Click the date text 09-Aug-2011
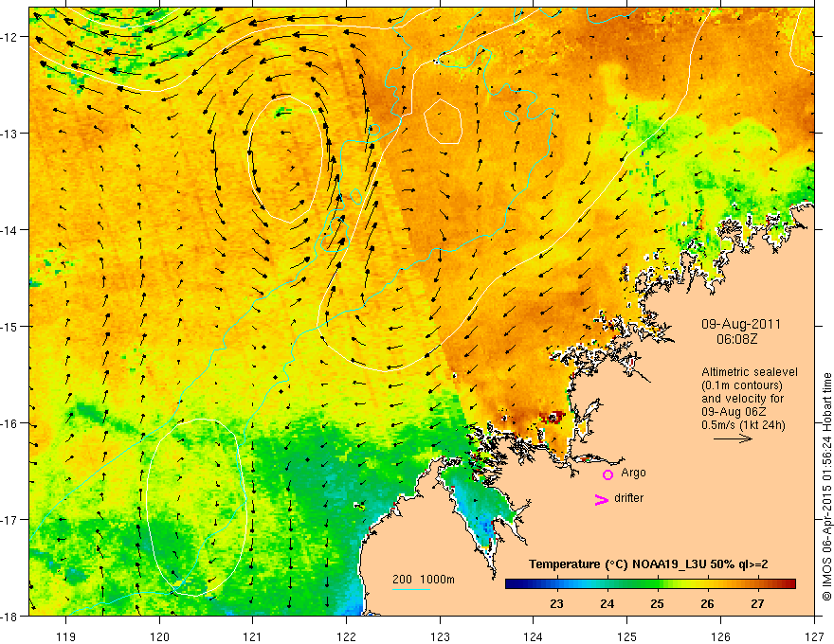 [741, 324]
